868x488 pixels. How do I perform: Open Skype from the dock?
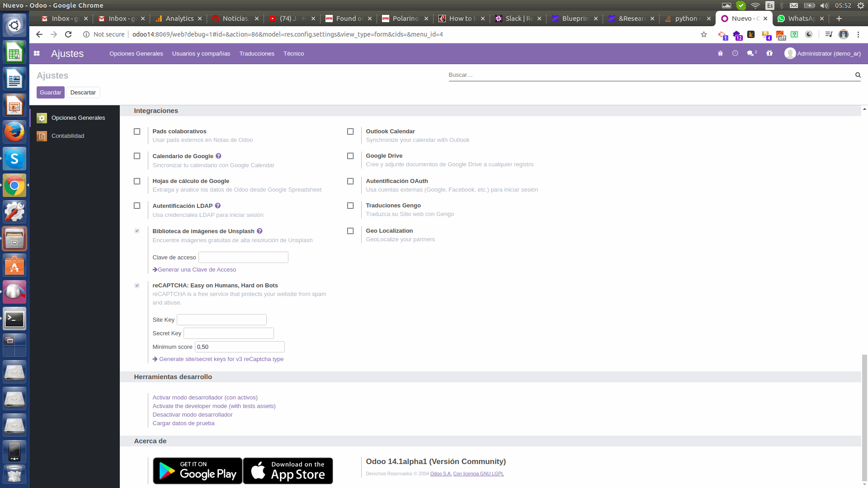[14, 159]
